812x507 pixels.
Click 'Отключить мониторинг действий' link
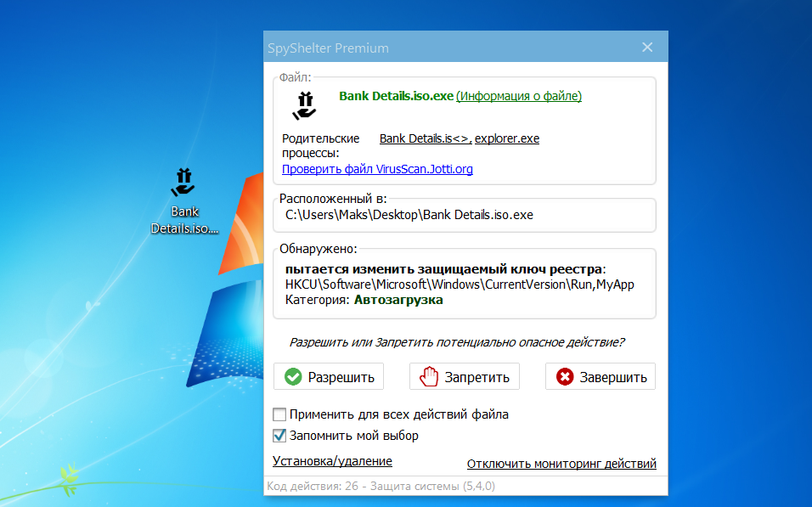pos(561,464)
